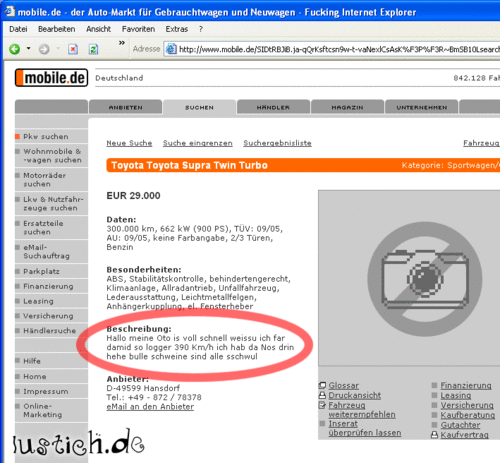Switch to the HÄNDLER tab
500x463 pixels.
click(x=273, y=107)
